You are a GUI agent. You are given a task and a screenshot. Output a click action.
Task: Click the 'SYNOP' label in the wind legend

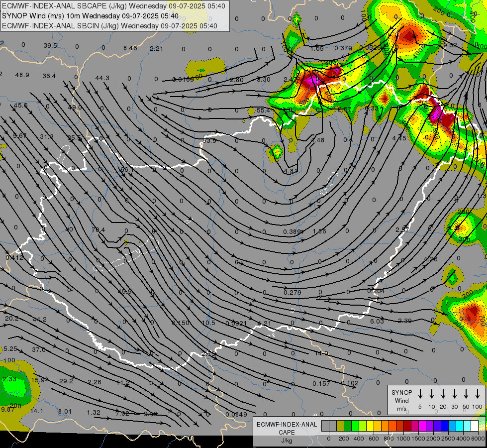click(401, 393)
